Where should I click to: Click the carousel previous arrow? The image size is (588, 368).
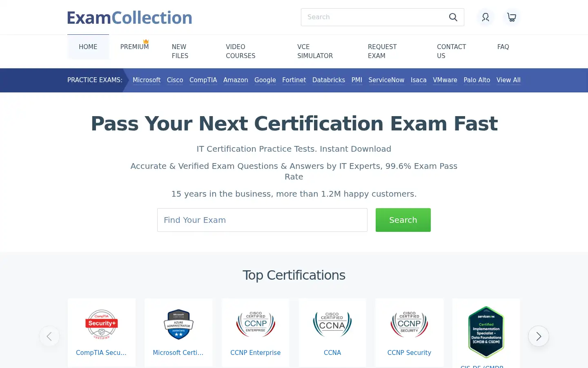pyautogui.click(x=49, y=336)
